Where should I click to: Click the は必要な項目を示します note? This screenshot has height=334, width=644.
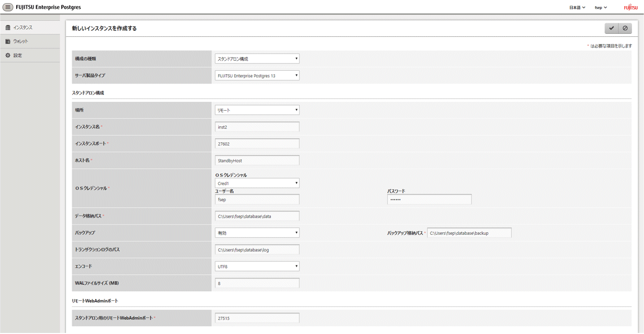coord(611,46)
